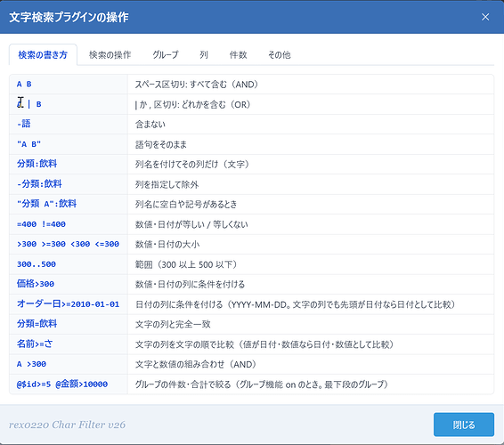This screenshot has height=445, width=504.
Task: Click the '=400 !=400' example
Action: click(41, 224)
